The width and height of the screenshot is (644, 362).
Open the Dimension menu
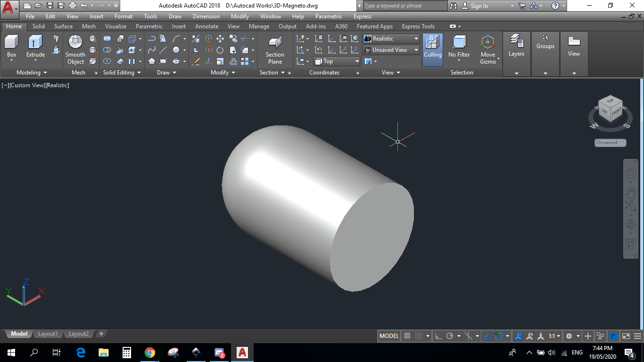(x=206, y=16)
